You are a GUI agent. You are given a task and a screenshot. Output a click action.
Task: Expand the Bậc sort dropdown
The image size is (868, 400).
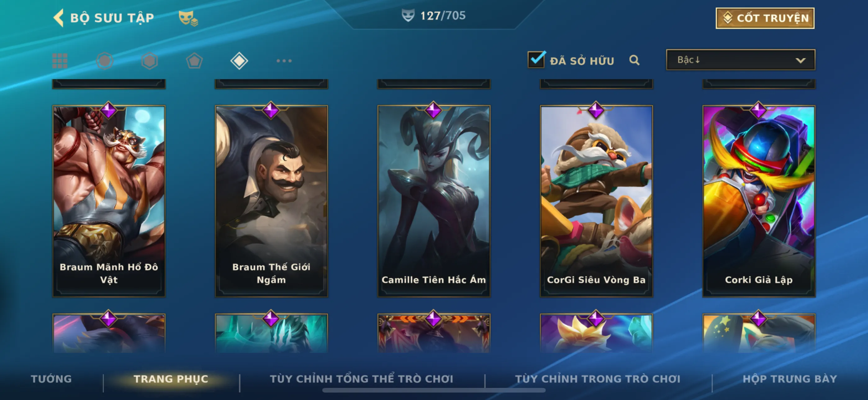point(741,60)
